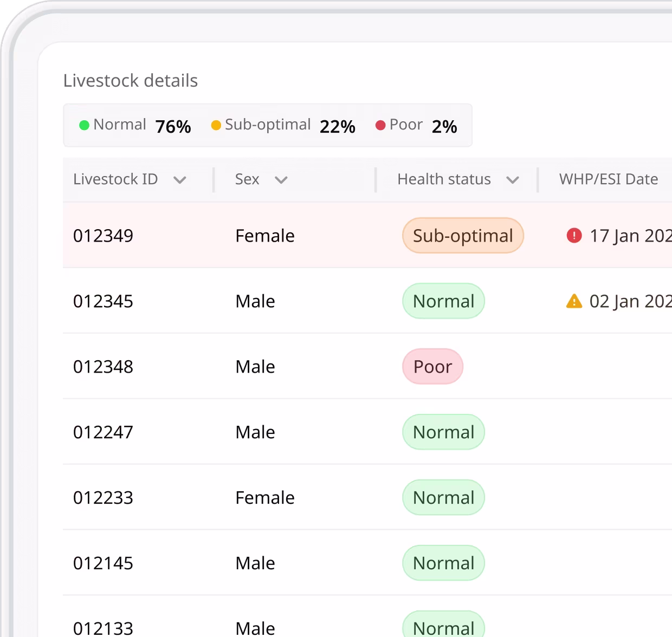Click livestock ID 012133

[x=103, y=628]
